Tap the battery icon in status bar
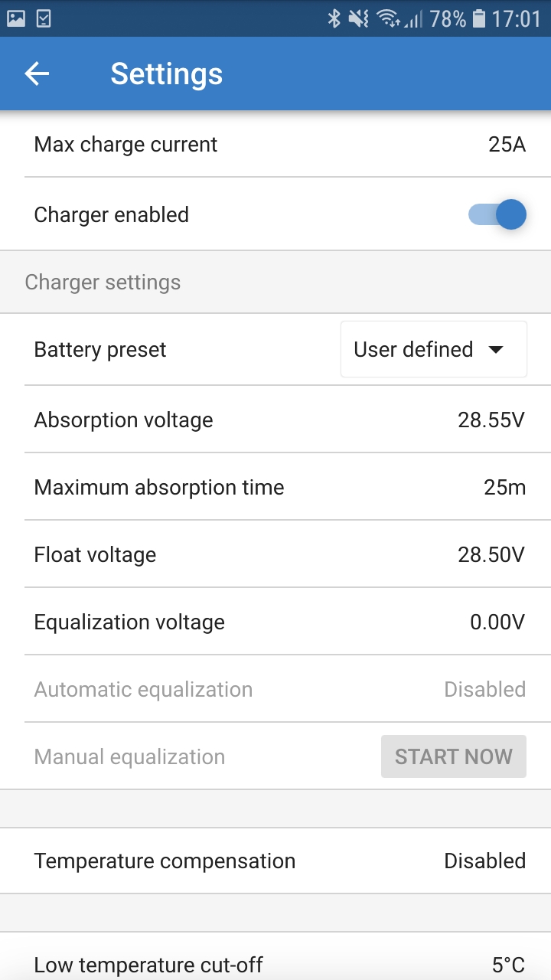Screen dimensions: 551x980 479,18
